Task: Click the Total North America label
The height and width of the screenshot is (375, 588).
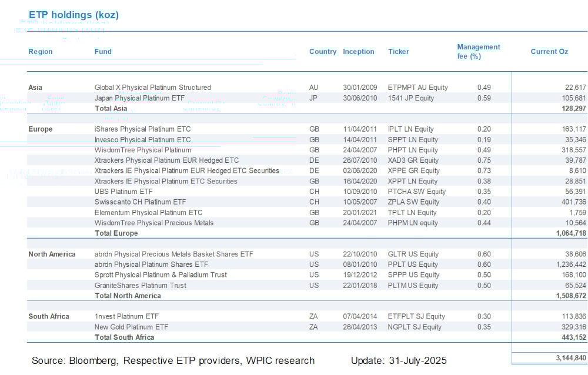Action: pos(128,296)
